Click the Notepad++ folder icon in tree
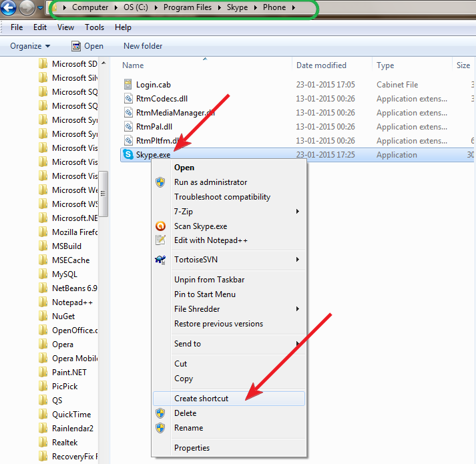The image size is (476, 464). click(x=43, y=302)
